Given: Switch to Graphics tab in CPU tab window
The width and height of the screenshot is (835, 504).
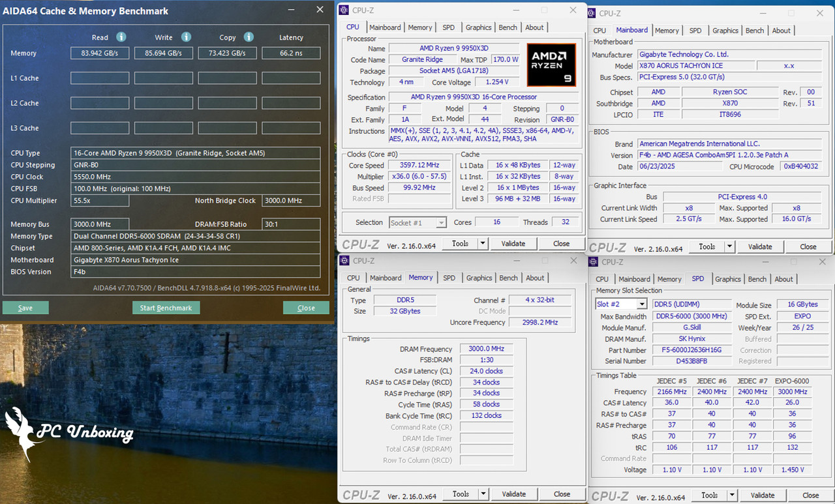Looking at the screenshot, I should click(x=478, y=27).
